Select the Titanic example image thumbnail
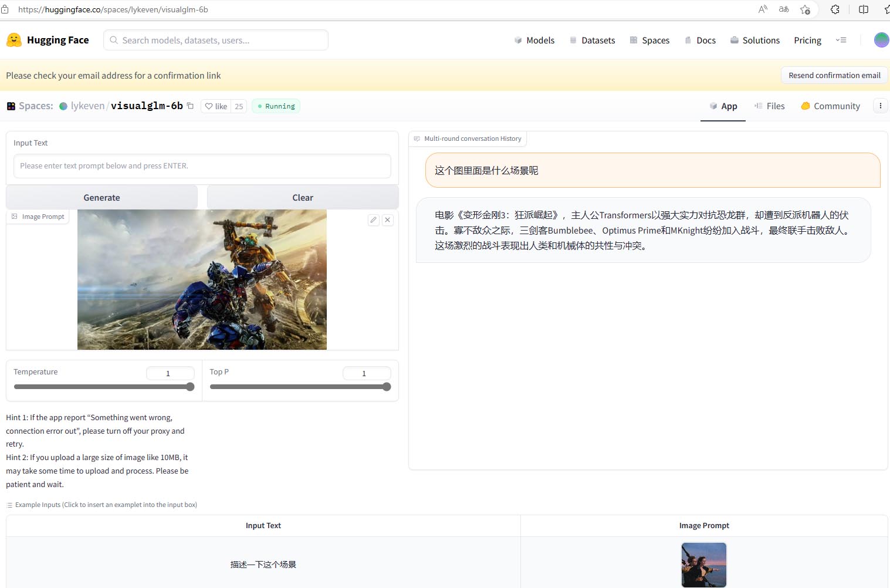This screenshot has width=890, height=588. click(x=703, y=565)
